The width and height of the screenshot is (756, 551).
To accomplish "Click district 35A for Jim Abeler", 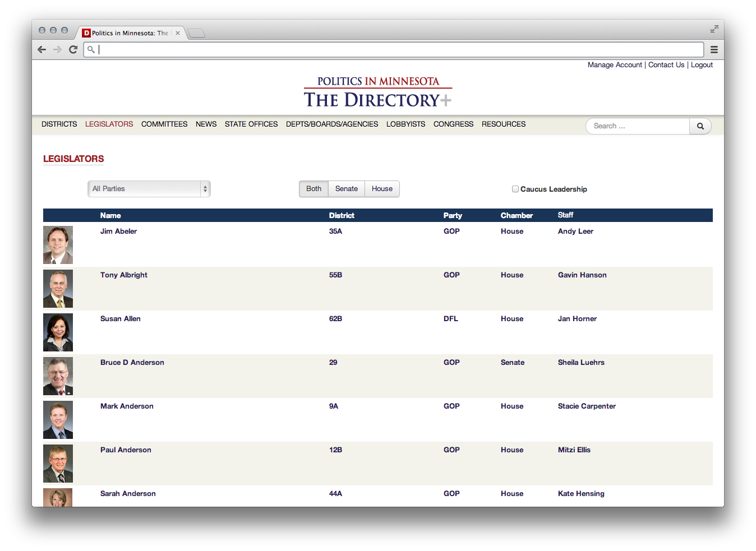I will click(x=335, y=231).
